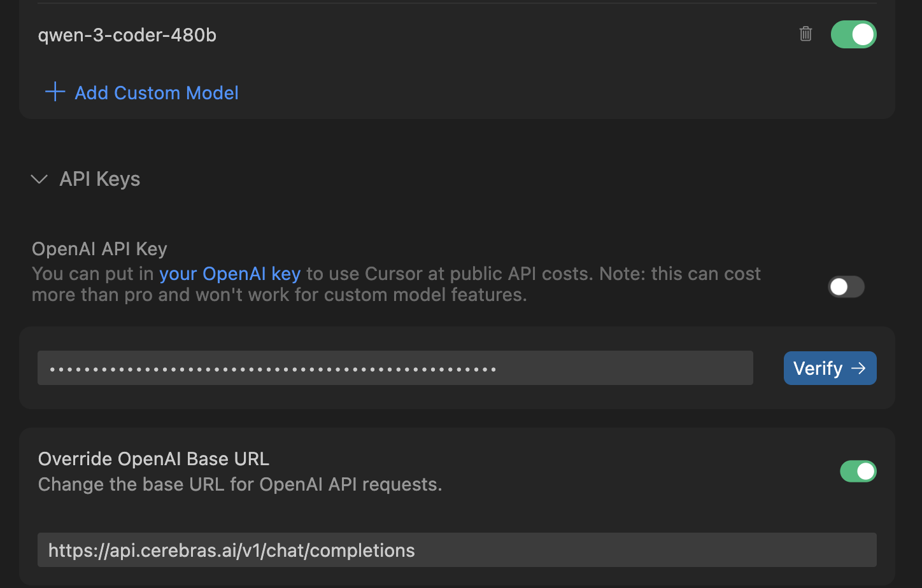Enable the OpenAI API Key toggle
Screen dimensions: 922x588
click(846, 287)
